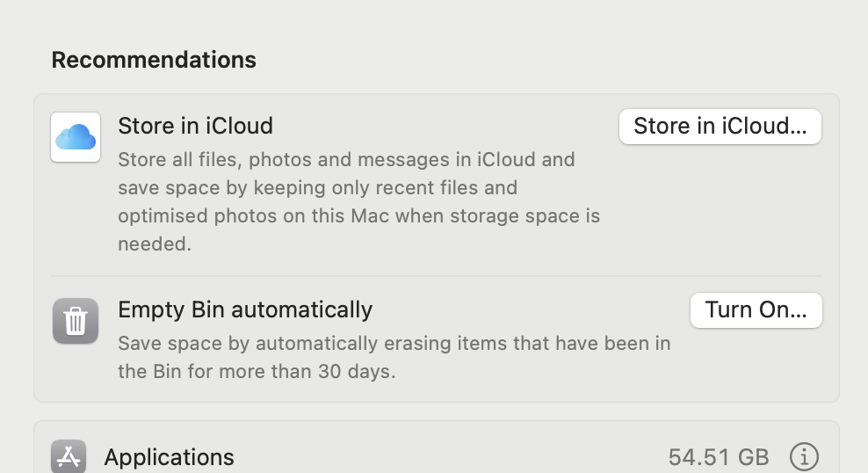
Task: Click the Empty Bin description text
Action: click(x=394, y=357)
